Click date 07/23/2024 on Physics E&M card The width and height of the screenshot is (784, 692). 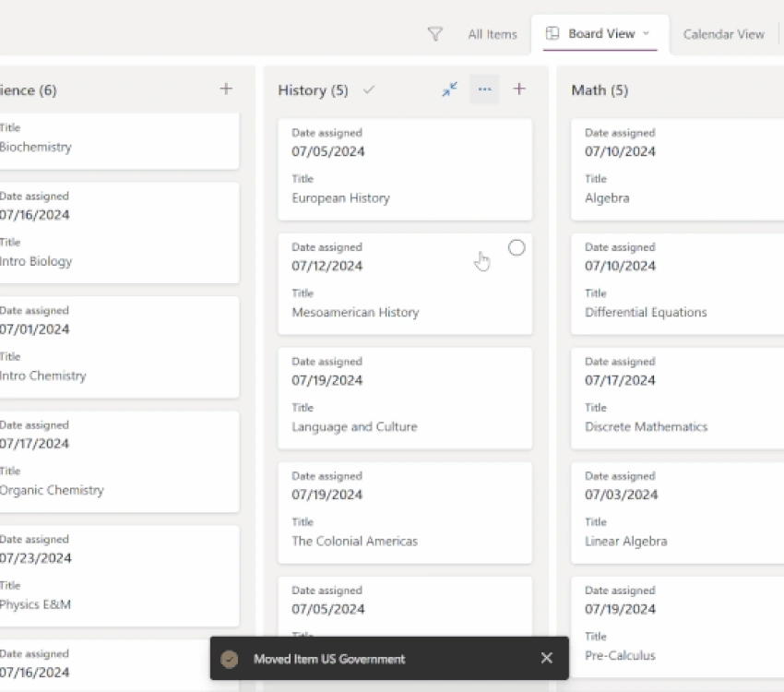(35, 558)
